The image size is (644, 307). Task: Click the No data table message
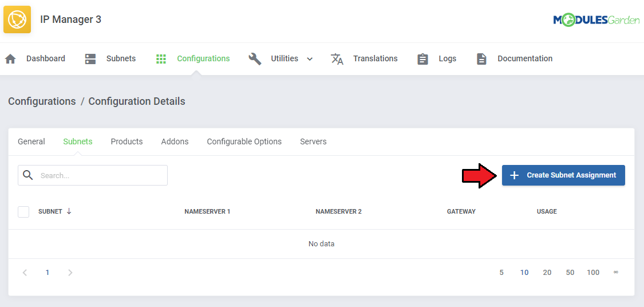click(321, 243)
